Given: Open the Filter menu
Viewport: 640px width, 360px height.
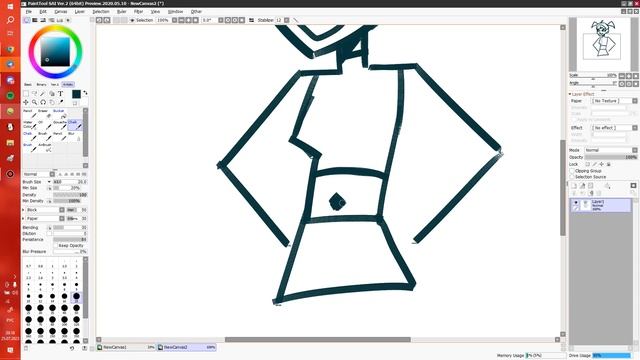Looking at the screenshot, I should [x=138, y=12].
